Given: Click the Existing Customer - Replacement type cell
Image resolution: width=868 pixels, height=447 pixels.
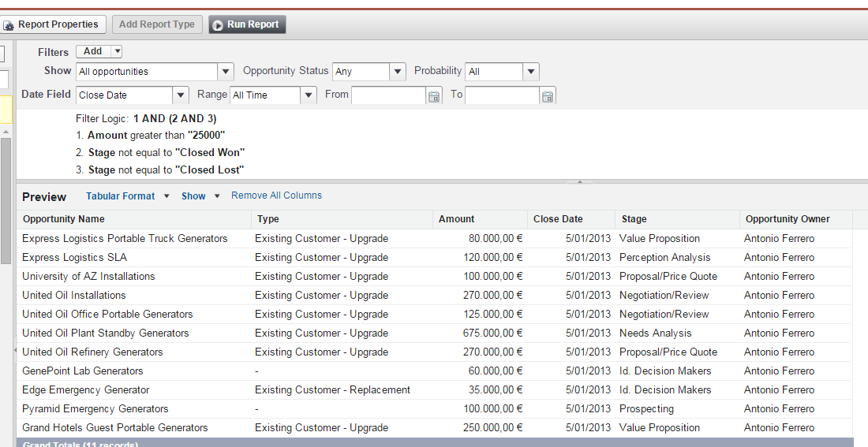Looking at the screenshot, I should (x=333, y=389).
